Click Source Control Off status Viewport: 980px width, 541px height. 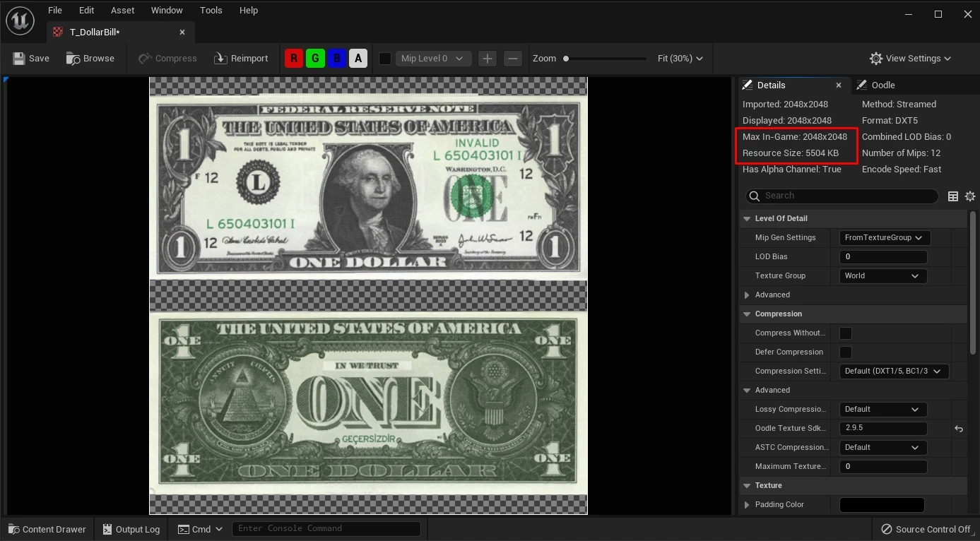click(x=926, y=529)
